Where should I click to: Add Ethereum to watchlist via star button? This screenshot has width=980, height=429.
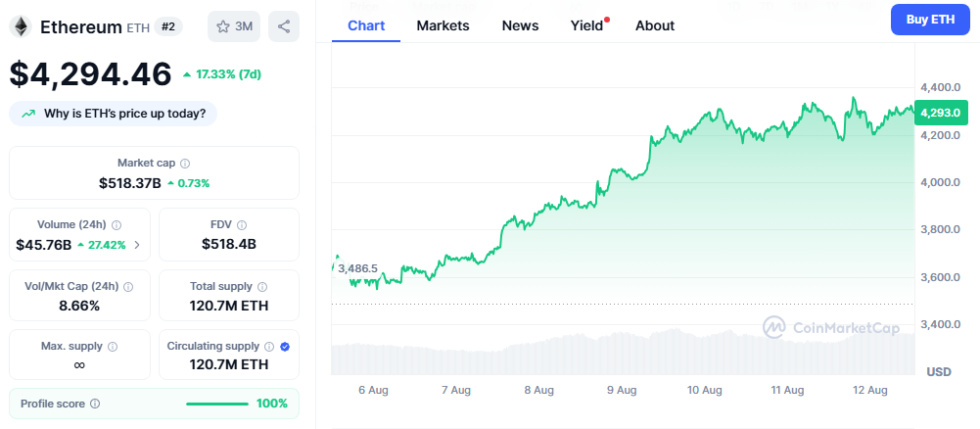(x=233, y=26)
